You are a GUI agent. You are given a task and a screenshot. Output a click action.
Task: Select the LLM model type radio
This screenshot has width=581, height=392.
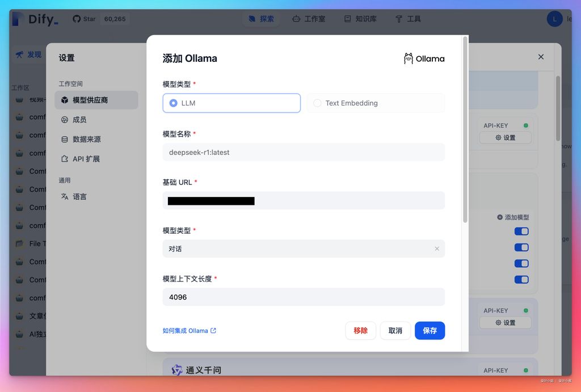click(x=174, y=103)
